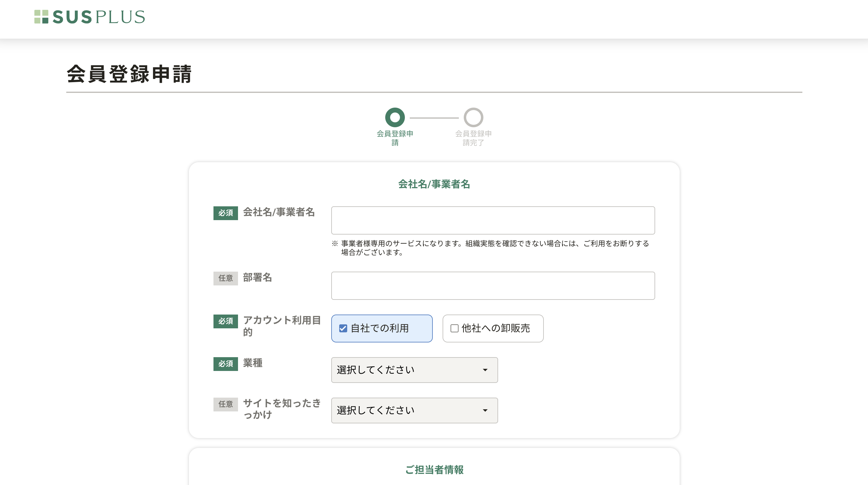Click the ご担当者情報 section heading
This screenshot has height=485, width=868.
[x=434, y=469]
